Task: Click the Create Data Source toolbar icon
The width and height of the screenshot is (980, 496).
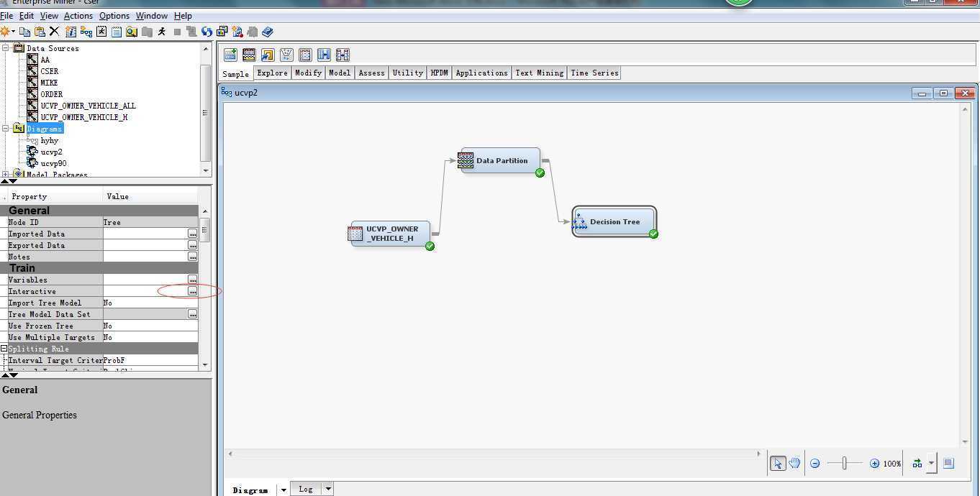Action: pyautogui.click(x=71, y=32)
